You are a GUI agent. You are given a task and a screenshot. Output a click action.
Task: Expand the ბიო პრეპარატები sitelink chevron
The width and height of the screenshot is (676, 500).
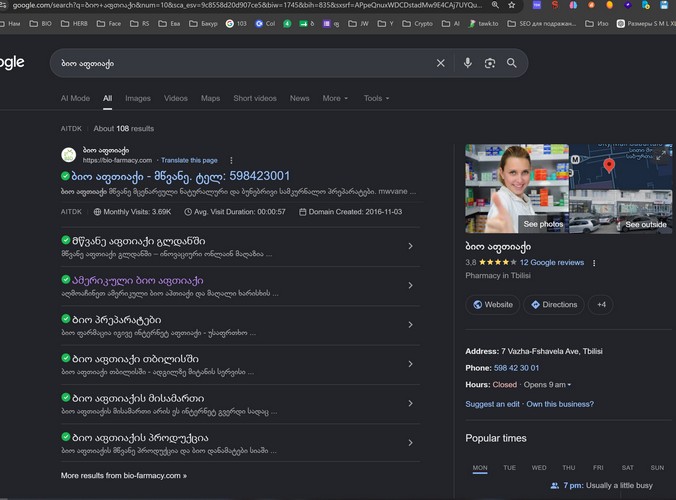[x=410, y=325]
